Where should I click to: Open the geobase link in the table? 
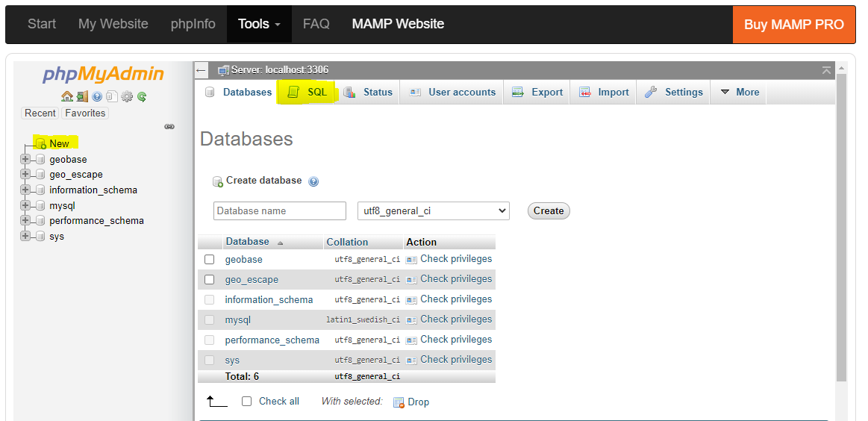click(x=243, y=259)
